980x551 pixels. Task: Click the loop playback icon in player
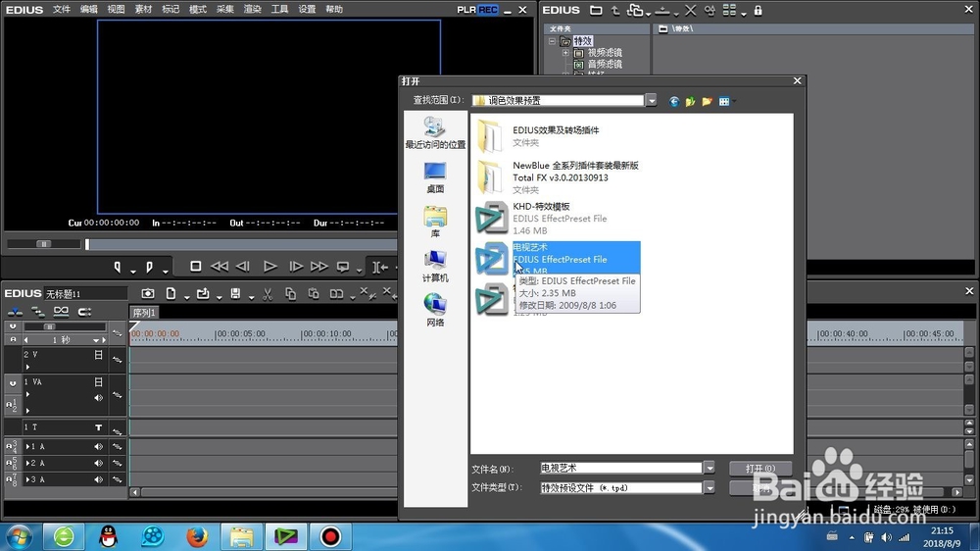343,267
